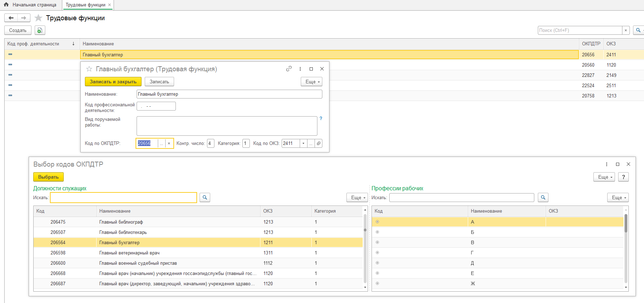Screen dimensions: 644x303
Task: Click the home icon on Начальная страница
Action: pyautogui.click(x=6, y=5)
